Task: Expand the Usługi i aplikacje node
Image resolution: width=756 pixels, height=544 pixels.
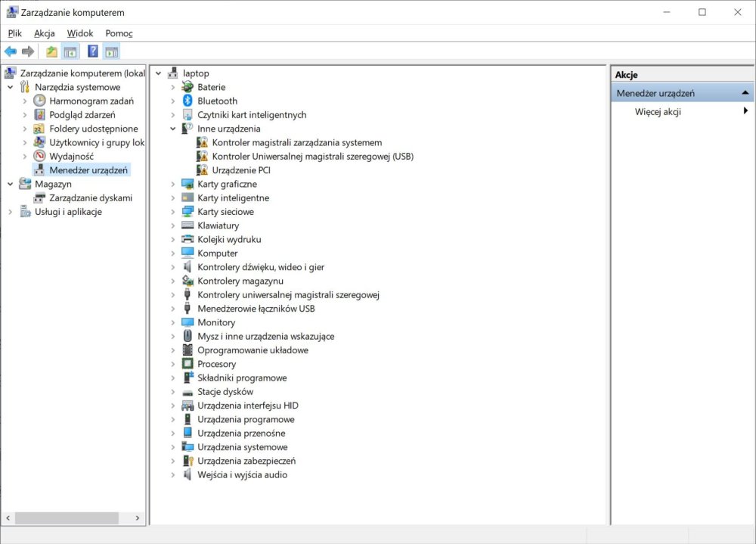Action: (x=10, y=212)
